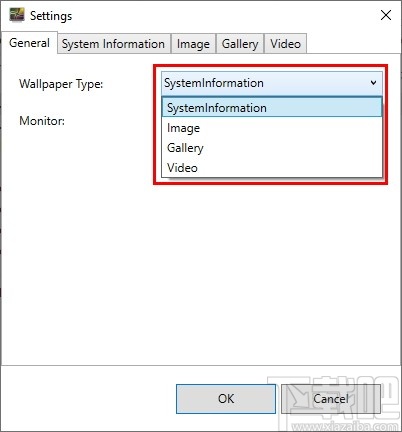Dismiss the dialog with Cancel
This screenshot has height=432, width=402.
pos(331,399)
